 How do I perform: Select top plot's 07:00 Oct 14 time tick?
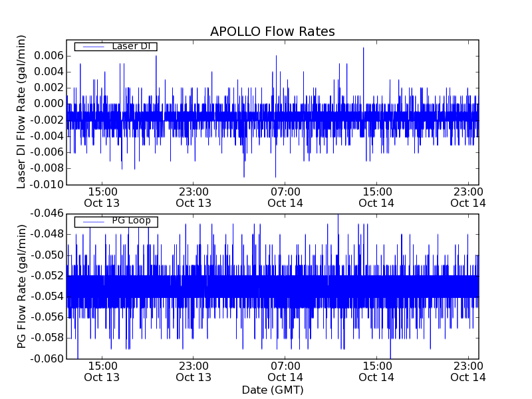285,197
